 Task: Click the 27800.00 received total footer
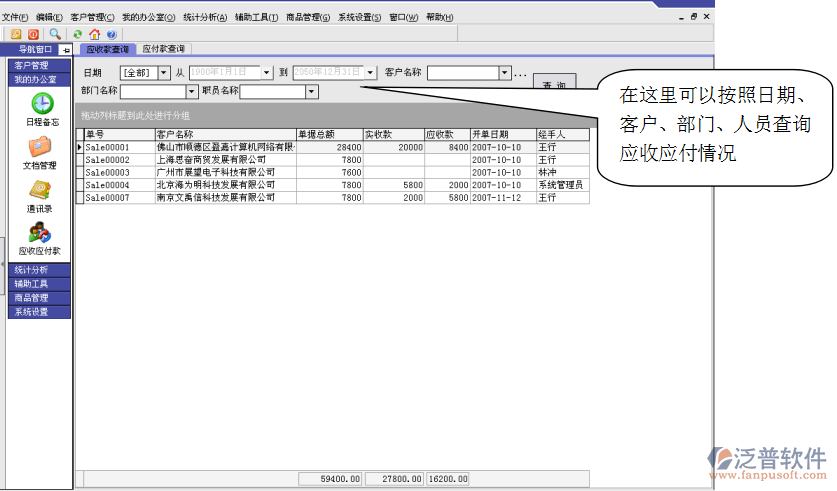(x=394, y=479)
